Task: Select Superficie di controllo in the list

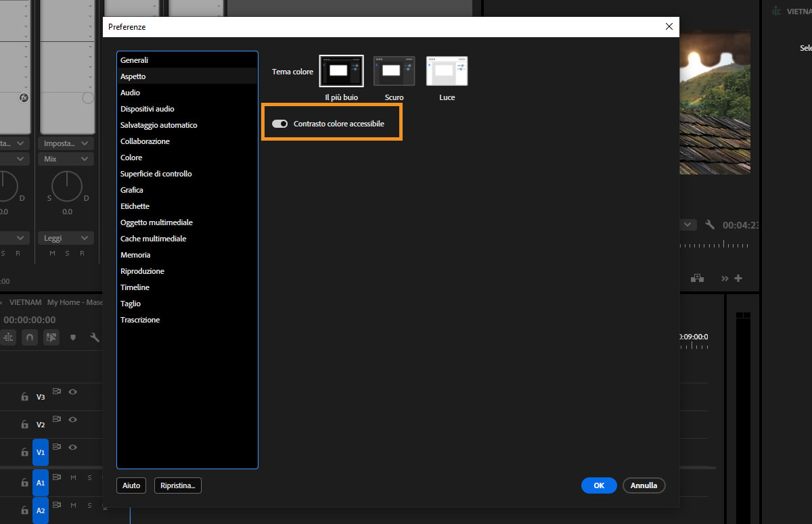Action: click(x=187, y=174)
